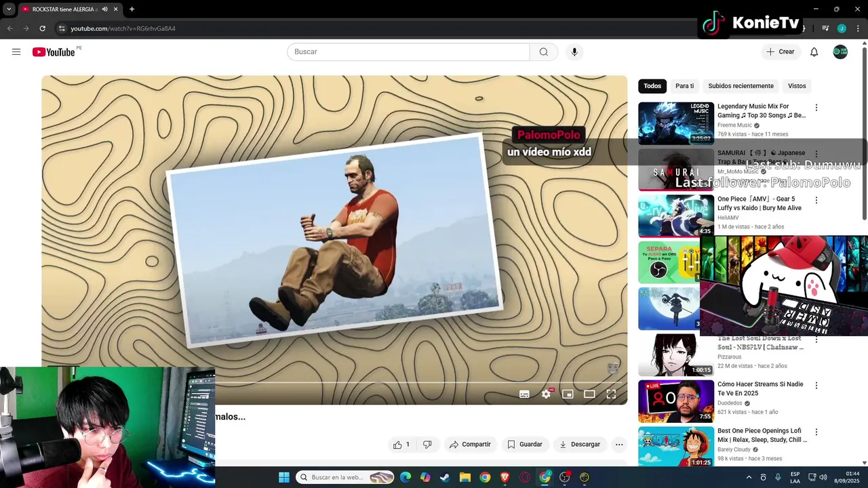This screenshot has width=868, height=488.
Task: Visit the HeilAMV channel link
Action: [x=728, y=218]
